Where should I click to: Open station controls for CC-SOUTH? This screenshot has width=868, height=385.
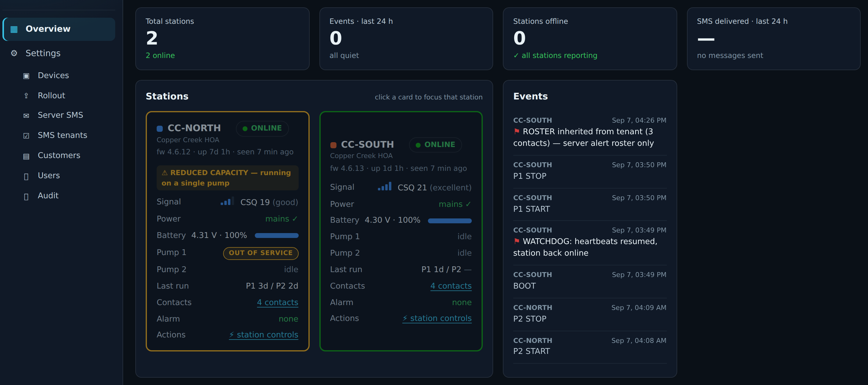(x=437, y=318)
